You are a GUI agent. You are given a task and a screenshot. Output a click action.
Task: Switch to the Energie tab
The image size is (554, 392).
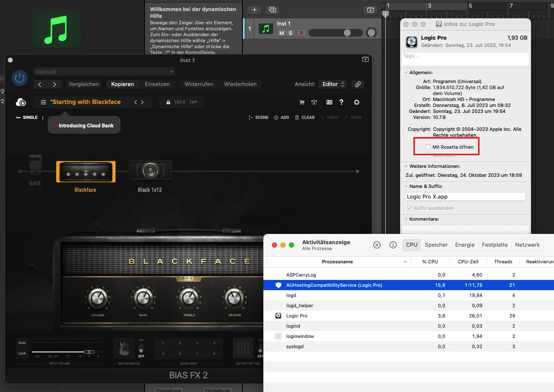(465, 245)
